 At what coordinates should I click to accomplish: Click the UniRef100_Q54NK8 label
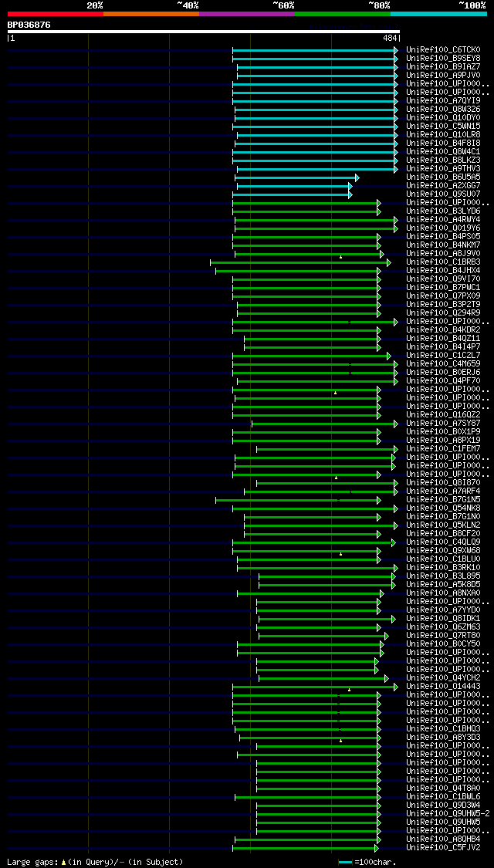[x=443, y=508]
